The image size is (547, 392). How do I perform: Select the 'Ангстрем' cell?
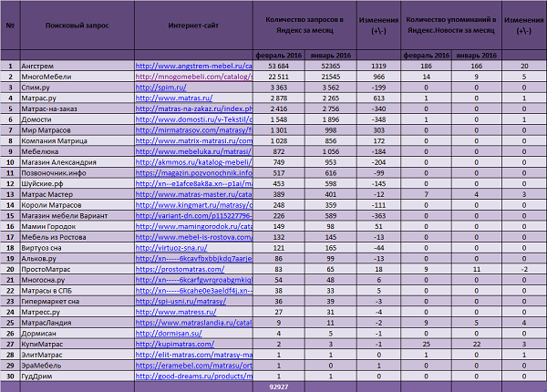(x=77, y=66)
